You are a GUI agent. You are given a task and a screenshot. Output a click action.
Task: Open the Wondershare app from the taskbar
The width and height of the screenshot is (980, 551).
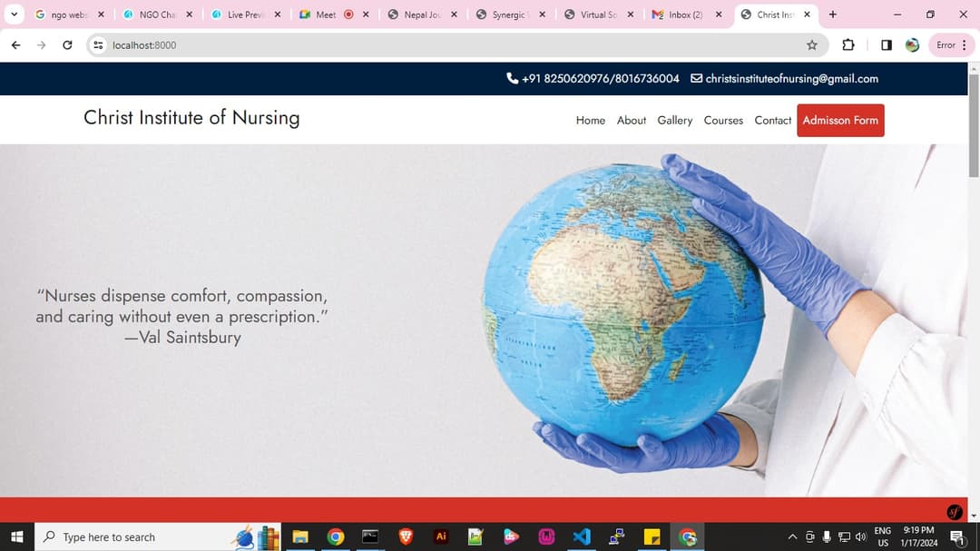pyautogui.click(x=512, y=536)
